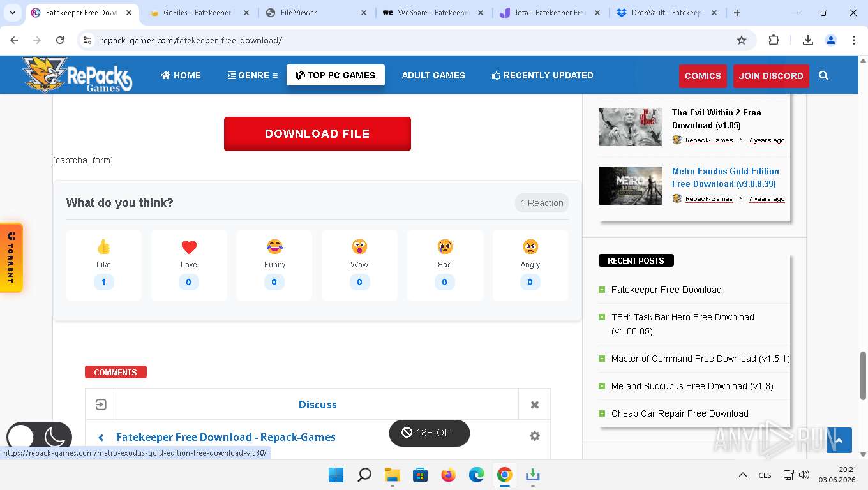
Task: Open the browser extensions puzzle icon
Action: tap(774, 40)
